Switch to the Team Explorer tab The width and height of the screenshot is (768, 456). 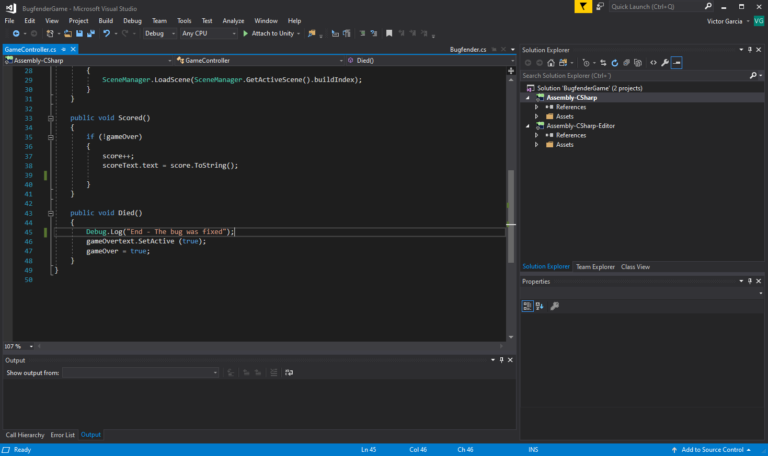595,267
